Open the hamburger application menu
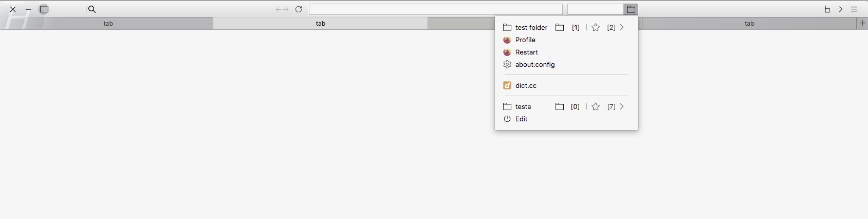Image resolution: width=868 pixels, height=219 pixels. pos(854,9)
